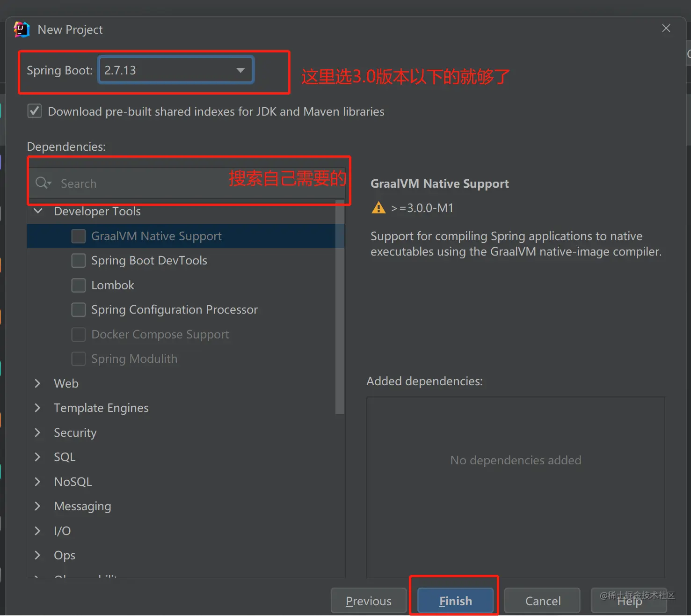Expand the Template Engines category
This screenshot has height=616, width=691.
click(38, 408)
